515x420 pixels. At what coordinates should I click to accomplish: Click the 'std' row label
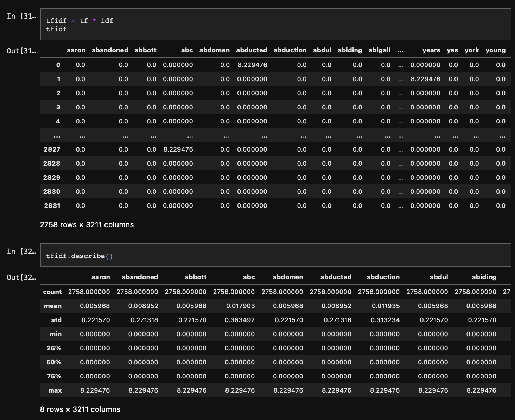click(56, 320)
